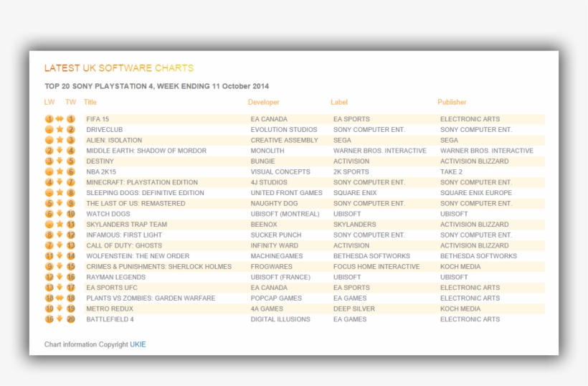Click developer POPCAP GAMES
This screenshot has width=588, height=386.
click(x=276, y=298)
